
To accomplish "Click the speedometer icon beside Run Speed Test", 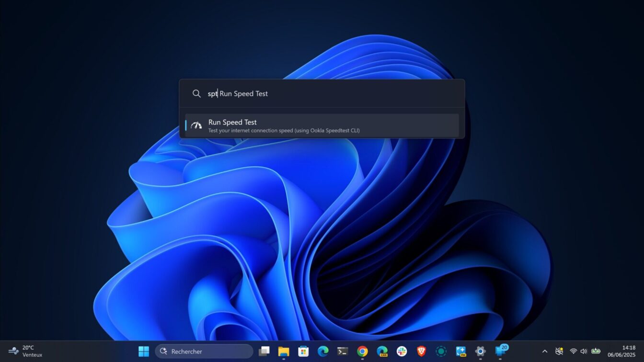I will point(196,125).
